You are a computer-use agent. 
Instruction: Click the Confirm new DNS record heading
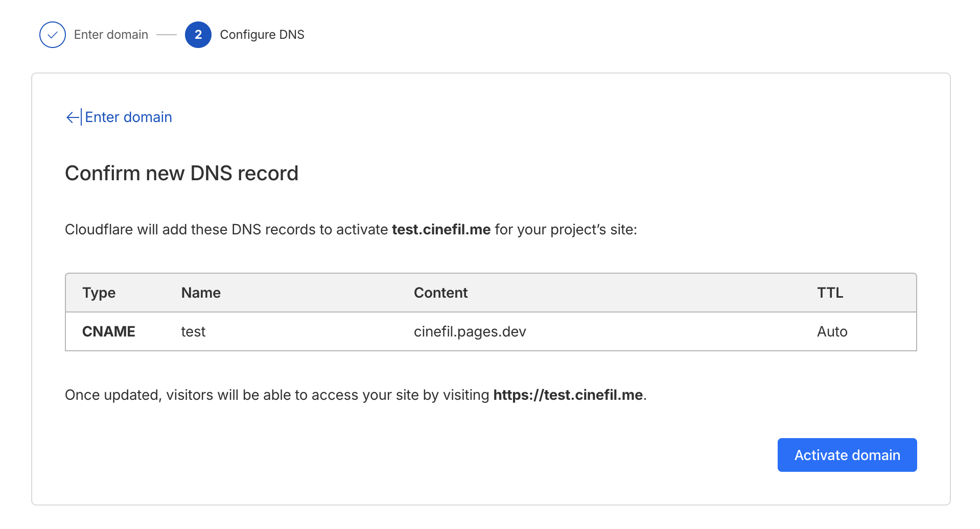coord(181,174)
